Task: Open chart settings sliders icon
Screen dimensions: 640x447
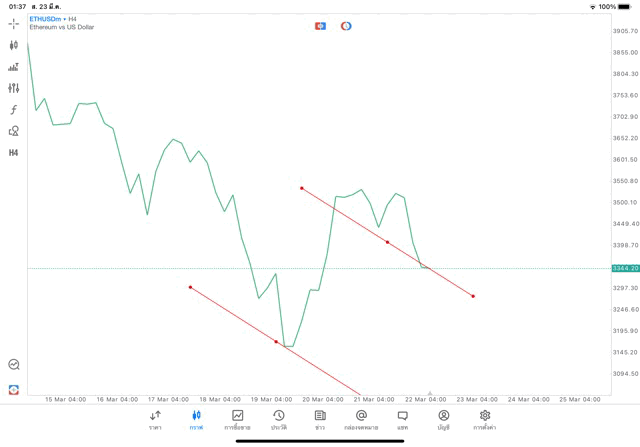Action: (14, 88)
